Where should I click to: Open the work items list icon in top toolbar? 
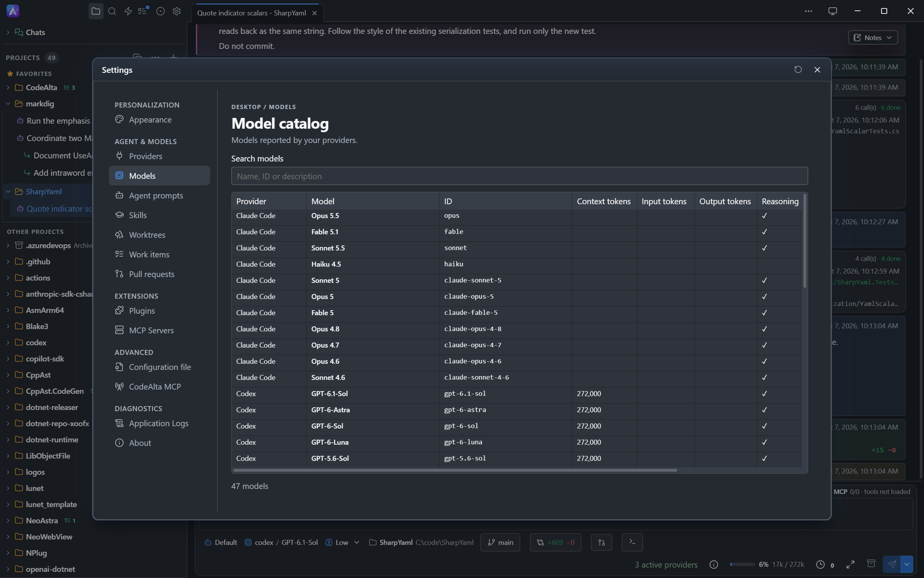(x=143, y=11)
